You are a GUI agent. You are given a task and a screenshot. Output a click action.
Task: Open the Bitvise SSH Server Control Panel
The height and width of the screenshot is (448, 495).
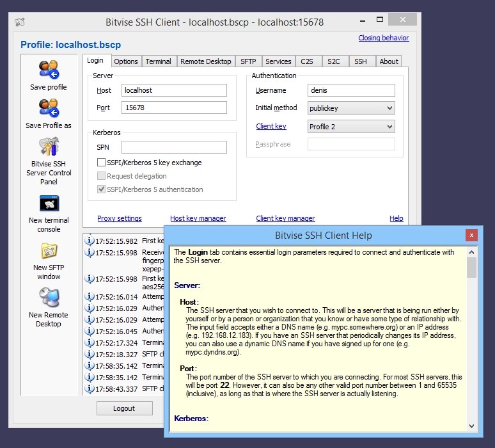click(x=49, y=147)
